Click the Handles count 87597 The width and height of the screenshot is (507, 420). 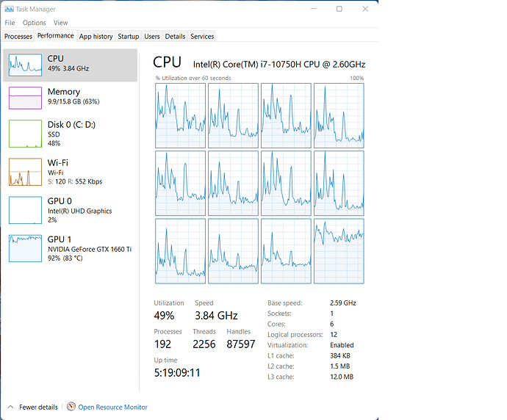241,344
